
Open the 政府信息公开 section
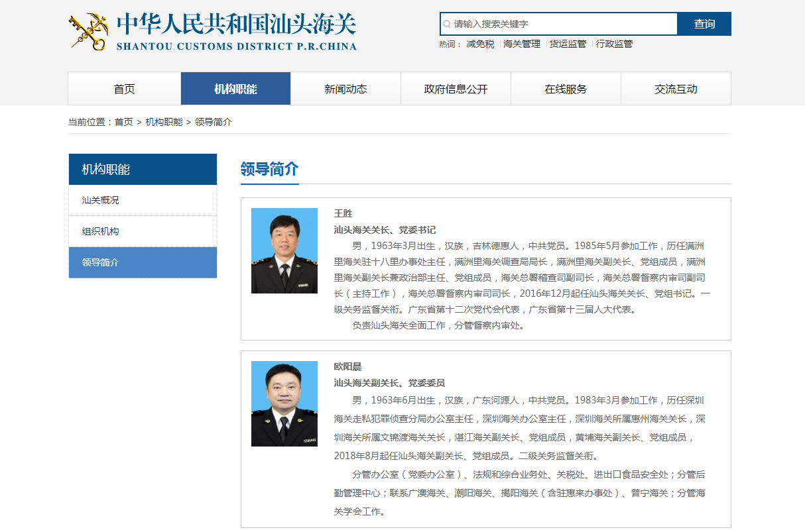[456, 88]
